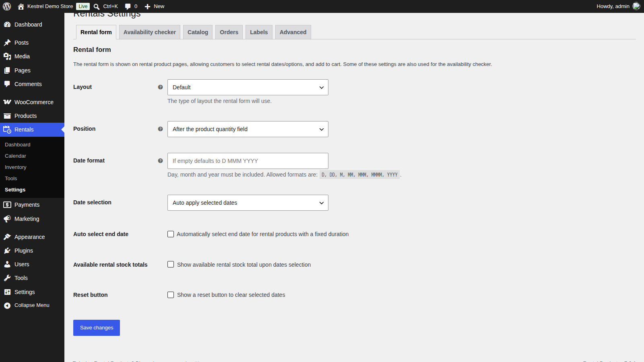This screenshot has width=644, height=362.
Task: Click the WordPress logo icon
Action: coord(7,6)
